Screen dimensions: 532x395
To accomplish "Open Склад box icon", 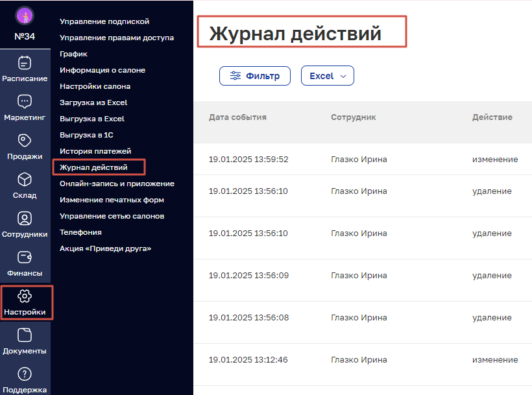I will coord(25,180).
